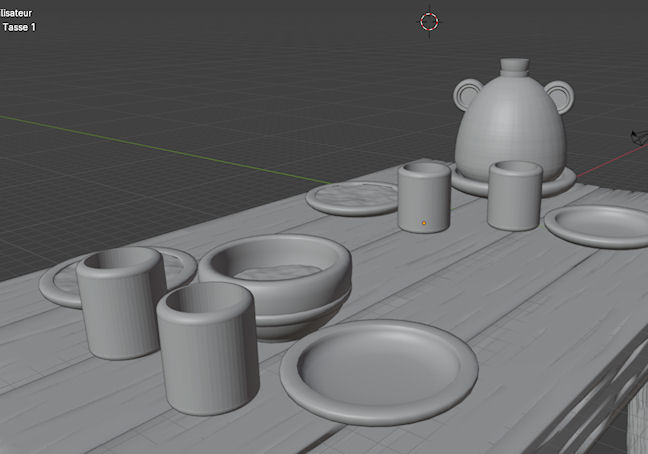Select the plate cut off at right edge

click(x=600, y=227)
